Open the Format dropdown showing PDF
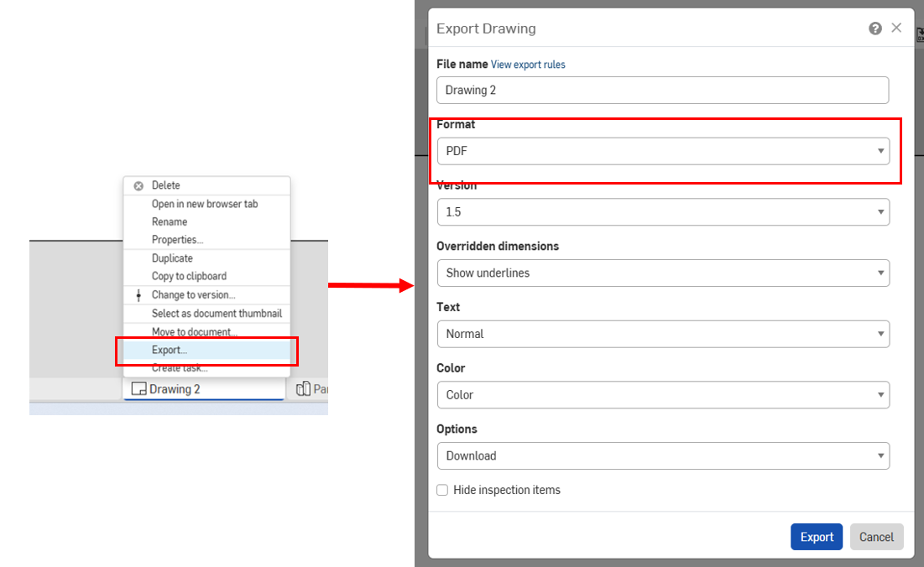The height and width of the screenshot is (567, 924). [x=662, y=151]
